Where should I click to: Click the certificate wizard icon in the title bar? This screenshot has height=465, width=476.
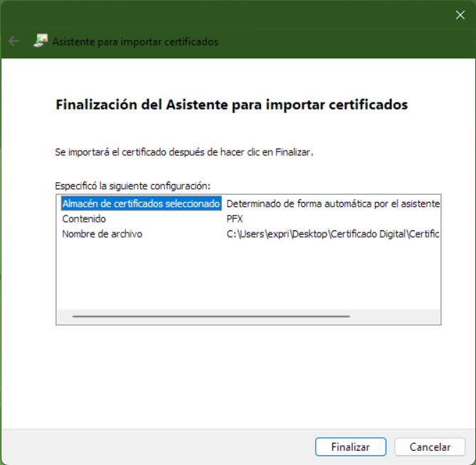pyautogui.click(x=41, y=41)
